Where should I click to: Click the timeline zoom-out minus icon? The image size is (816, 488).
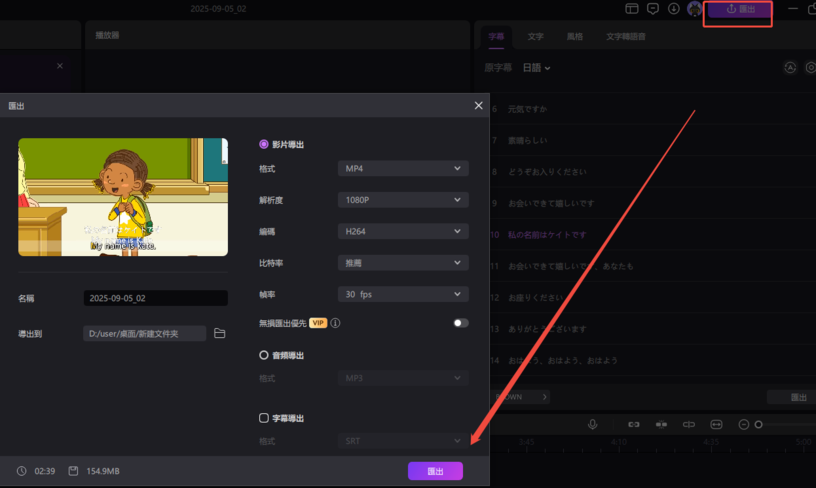(744, 425)
